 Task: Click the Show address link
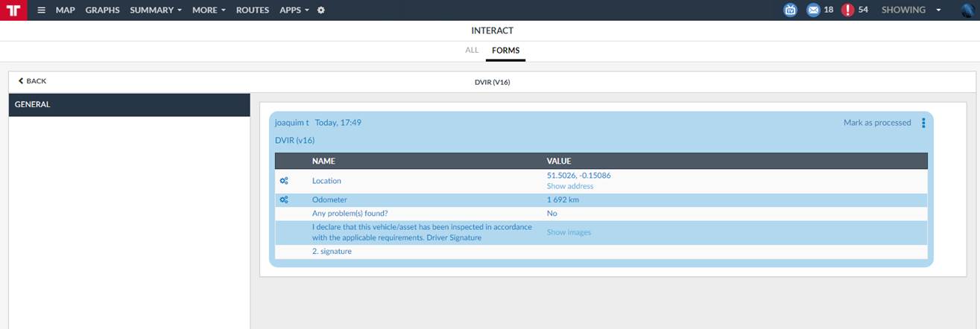(x=570, y=186)
